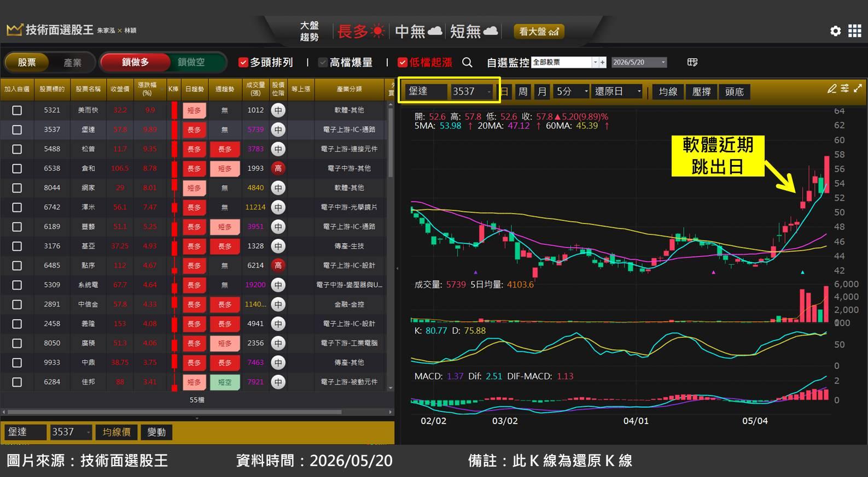Click 短多 weekly trend badge for 6538
The image size is (868, 477).
[x=225, y=168]
